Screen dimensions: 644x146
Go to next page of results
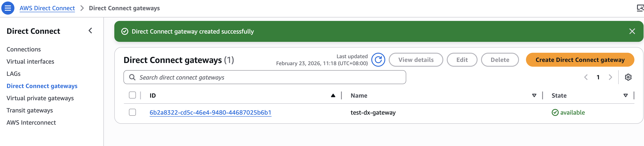[610, 77]
